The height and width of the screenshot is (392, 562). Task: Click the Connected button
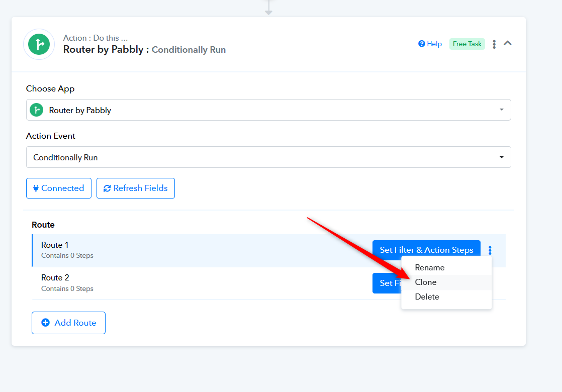pyautogui.click(x=59, y=188)
